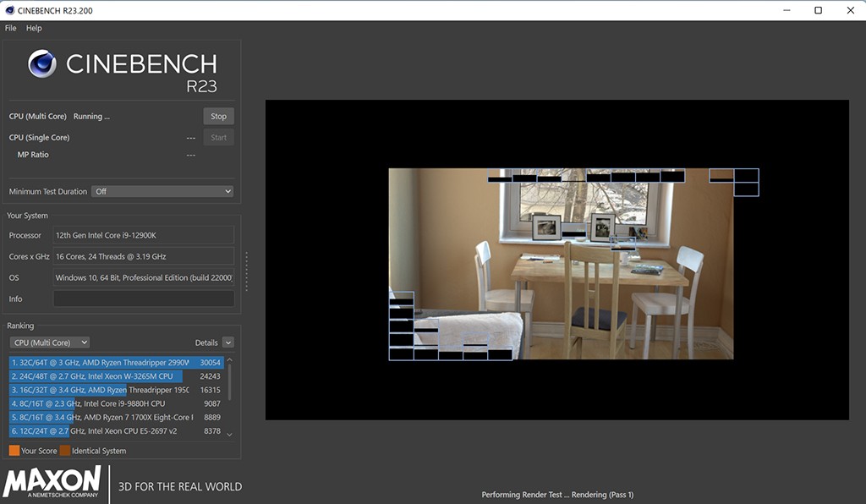Open the Minimum Test Duration dropdown

pos(162,192)
